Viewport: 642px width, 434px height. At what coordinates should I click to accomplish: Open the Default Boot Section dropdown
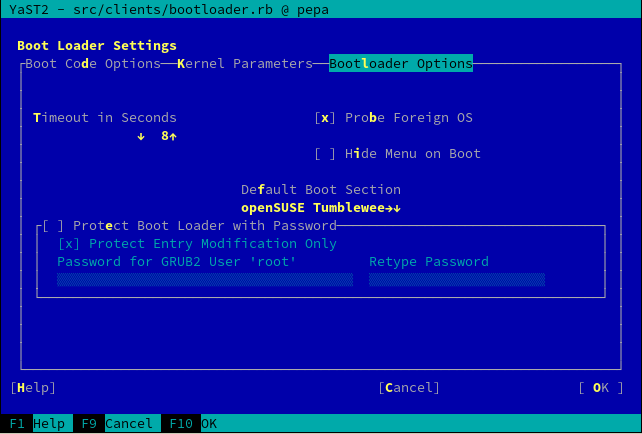[320, 208]
